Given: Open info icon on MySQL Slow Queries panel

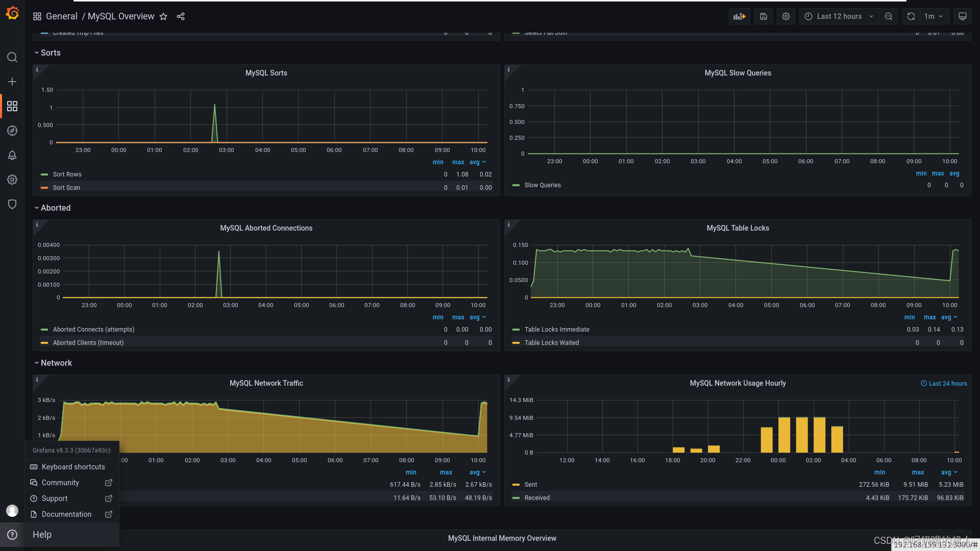Looking at the screenshot, I should pyautogui.click(x=508, y=69).
